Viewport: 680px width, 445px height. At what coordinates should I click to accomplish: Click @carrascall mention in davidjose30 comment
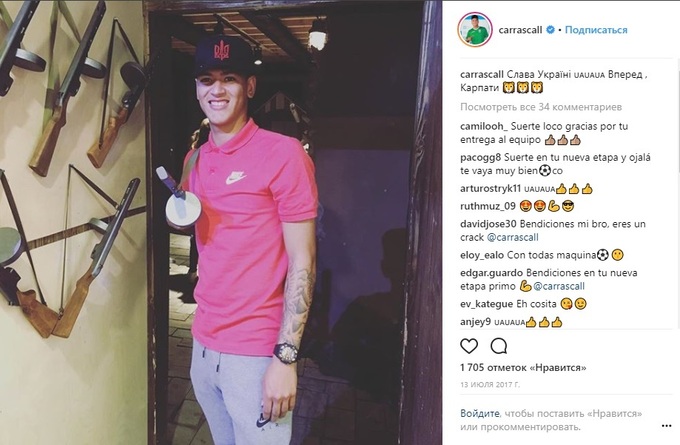513,237
